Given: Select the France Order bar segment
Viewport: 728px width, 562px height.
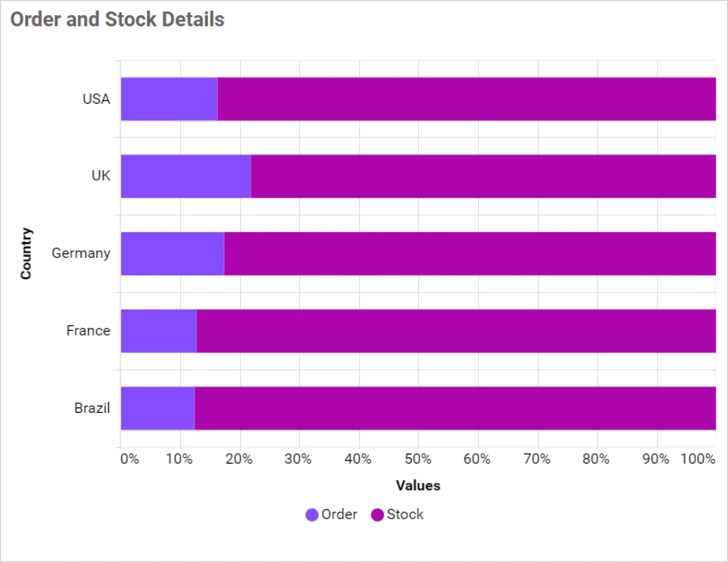Looking at the screenshot, I should coord(158,331).
